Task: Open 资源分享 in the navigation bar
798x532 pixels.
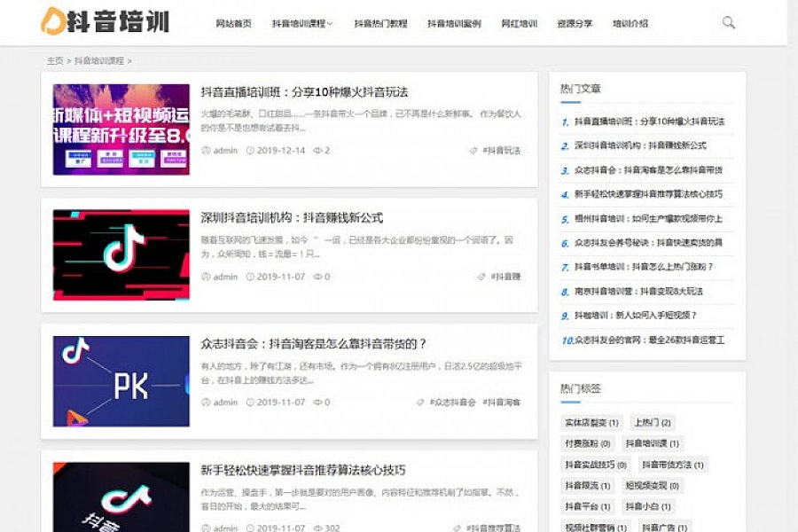Action: [x=575, y=23]
